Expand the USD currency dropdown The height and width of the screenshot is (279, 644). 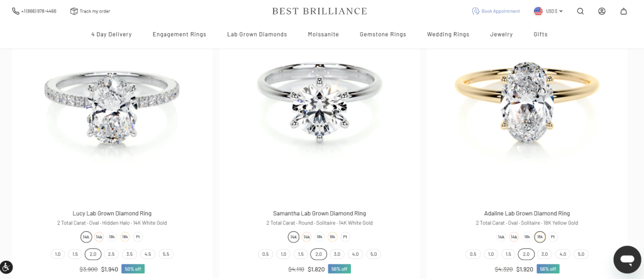point(548,11)
